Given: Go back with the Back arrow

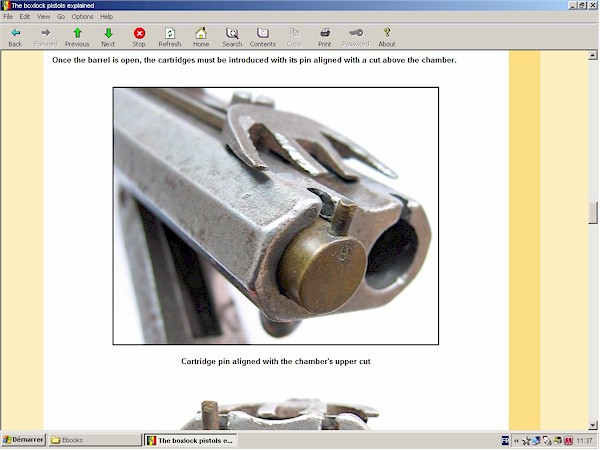Looking at the screenshot, I should coord(15,37).
